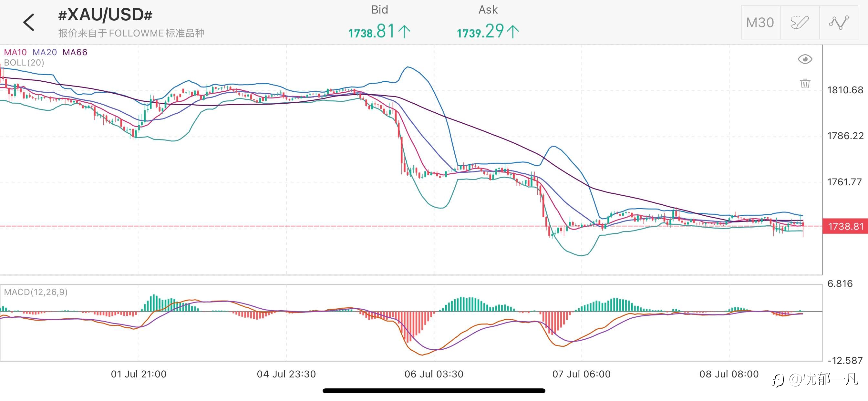Tap the 07 Jul 06:00 time label
The image size is (868, 401).
(582, 374)
